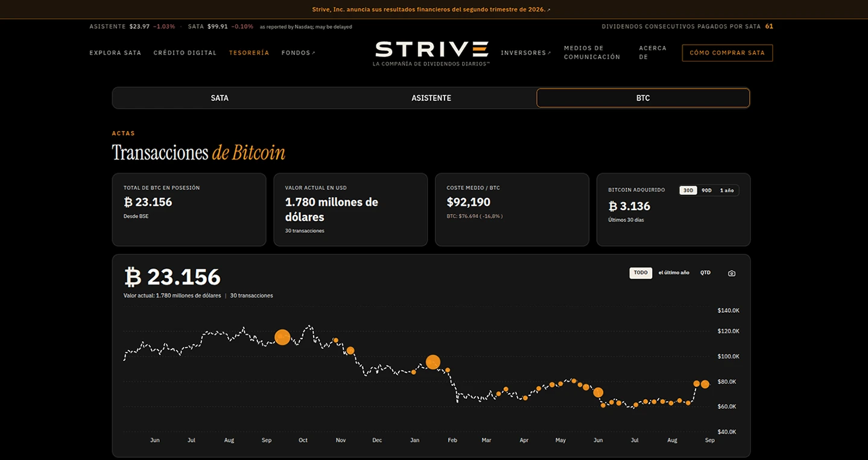The height and width of the screenshot is (460, 868).
Task: Switch to the ASISTENTE tab
Action: click(x=431, y=98)
